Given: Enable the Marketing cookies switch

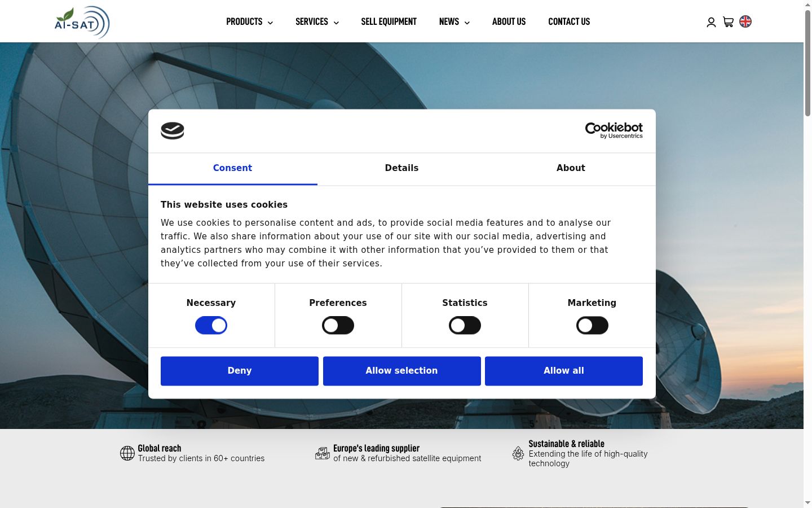Looking at the screenshot, I should (x=592, y=325).
